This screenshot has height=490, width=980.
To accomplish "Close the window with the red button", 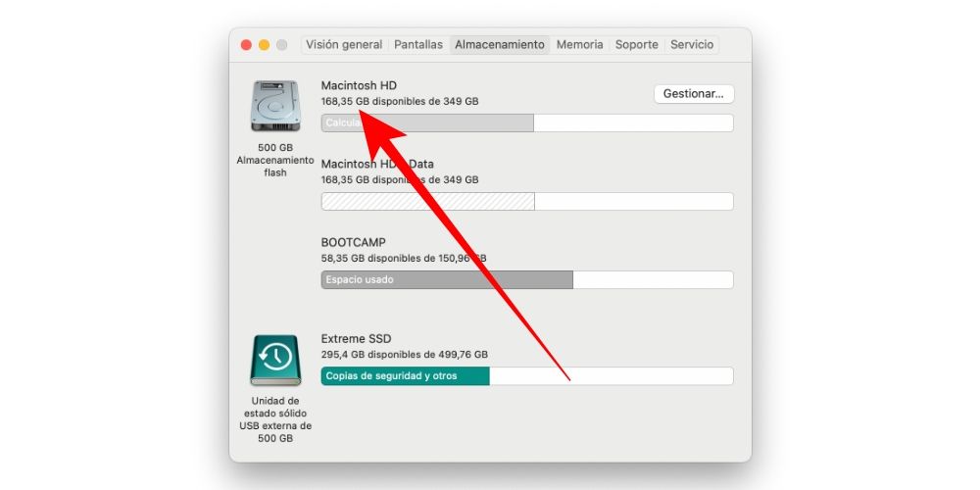I will point(246,45).
